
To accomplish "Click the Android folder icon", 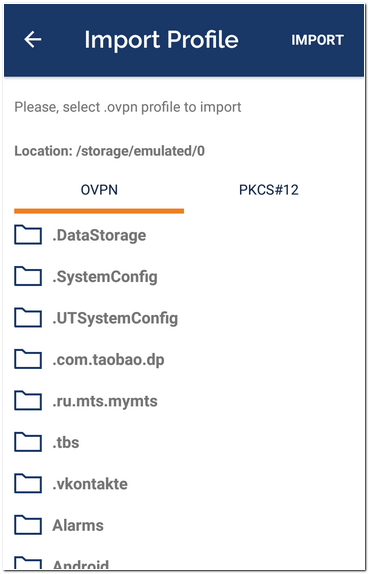I will (x=28, y=563).
